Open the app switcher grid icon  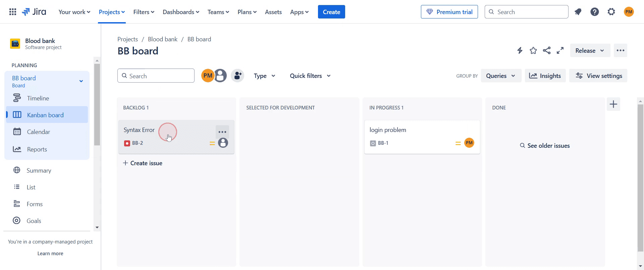13,12
